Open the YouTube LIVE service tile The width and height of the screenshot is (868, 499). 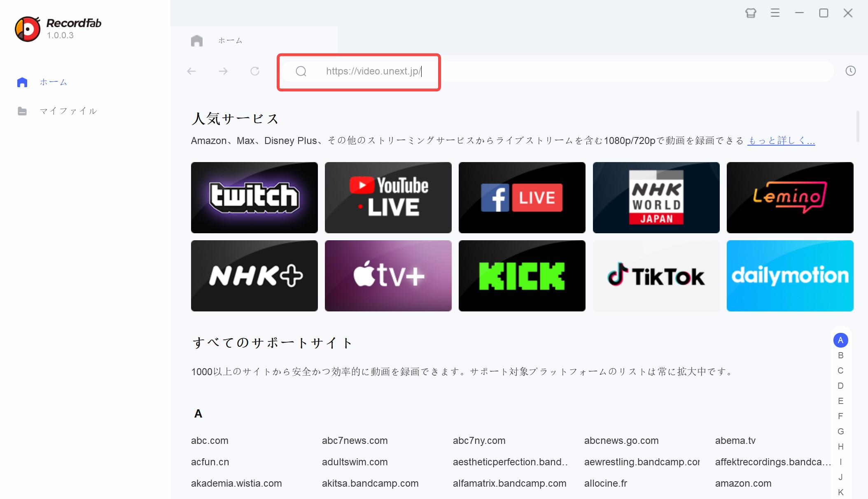tap(388, 197)
